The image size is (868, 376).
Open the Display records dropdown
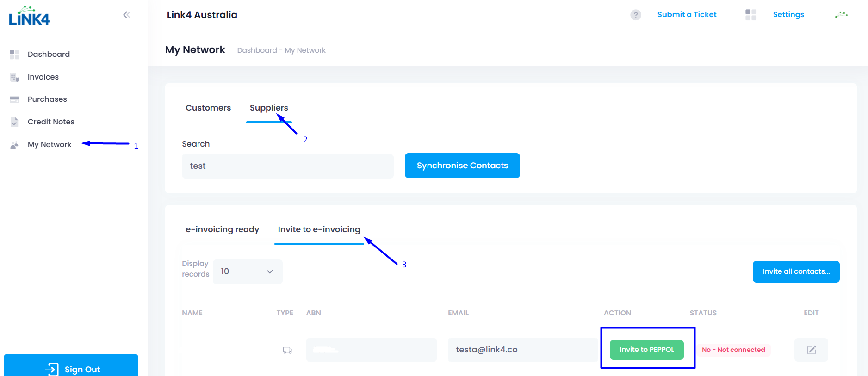pyautogui.click(x=248, y=271)
